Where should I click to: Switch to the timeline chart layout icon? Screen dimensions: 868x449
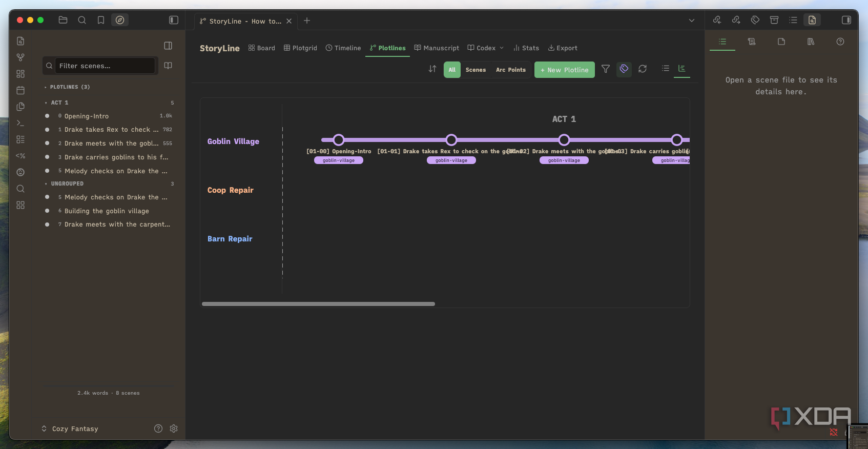(682, 68)
